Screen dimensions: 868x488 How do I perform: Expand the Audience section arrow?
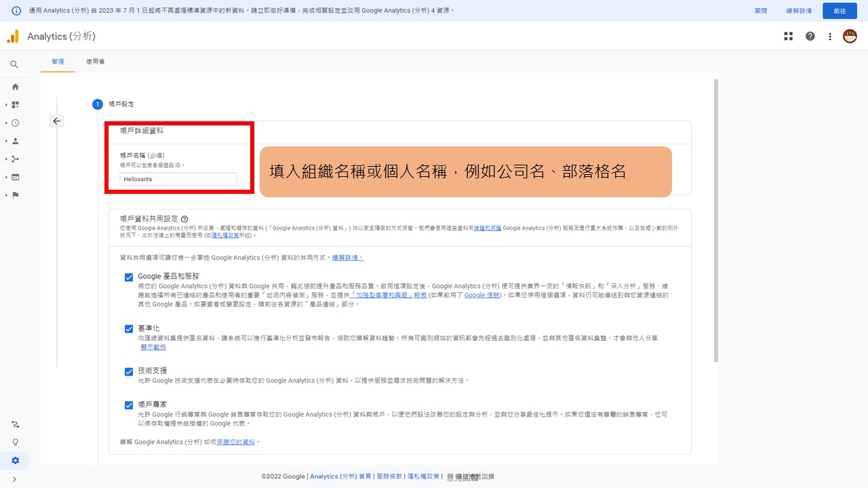pyautogui.click(x=6, y=141)
